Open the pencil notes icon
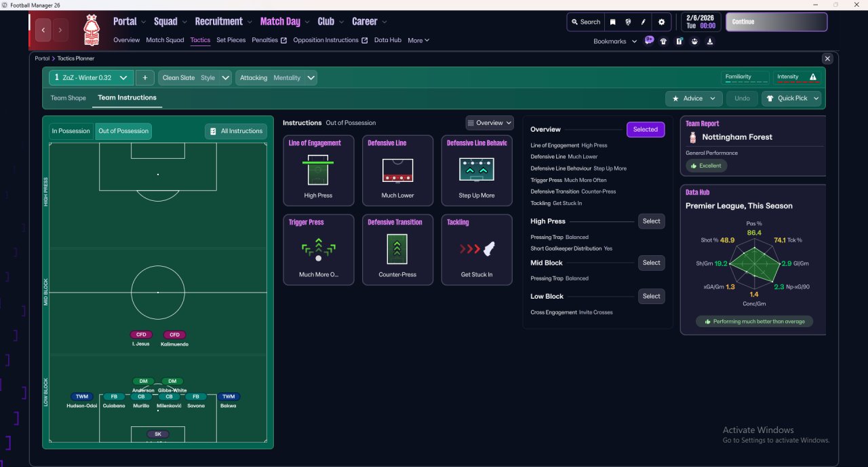The image size is (868, 467). (644, 22)
